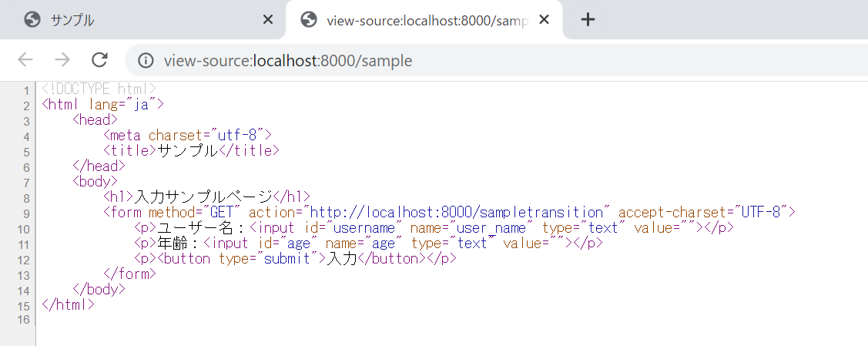This screenshot has height=346, width=868.
Task: Click the DOCTYPE html line
Action: pyautogui.click(x=99, y=89)
